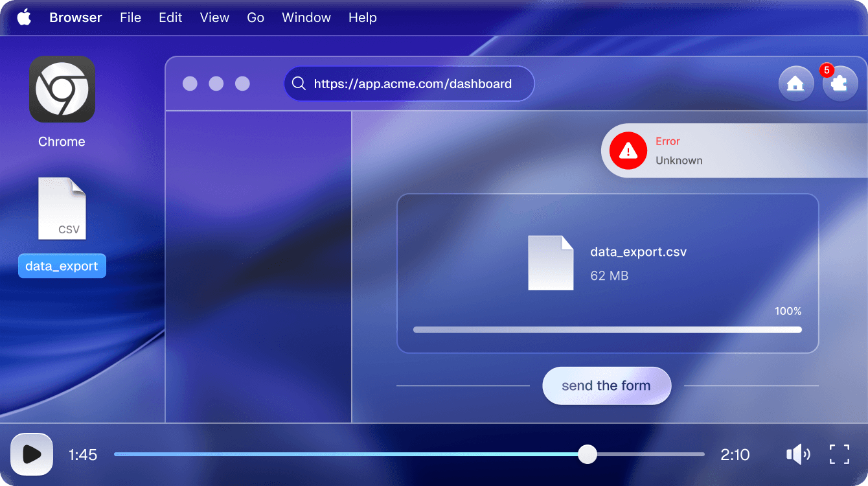868x486 pixels.
Task: Click the upload progress bar
Action: (608, 330)
